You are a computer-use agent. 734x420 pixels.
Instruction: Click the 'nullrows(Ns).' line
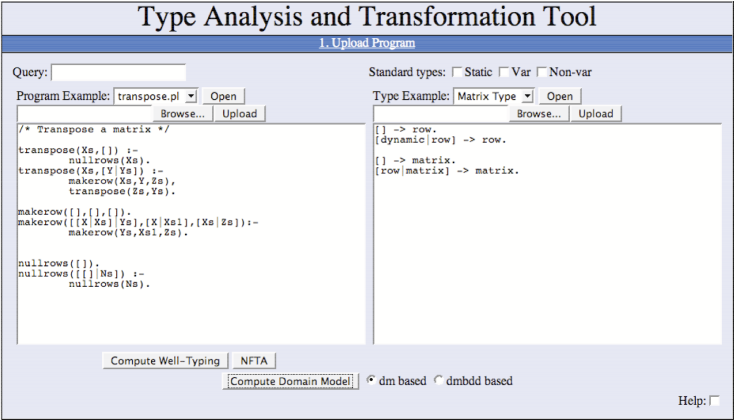tap(110, 284)
